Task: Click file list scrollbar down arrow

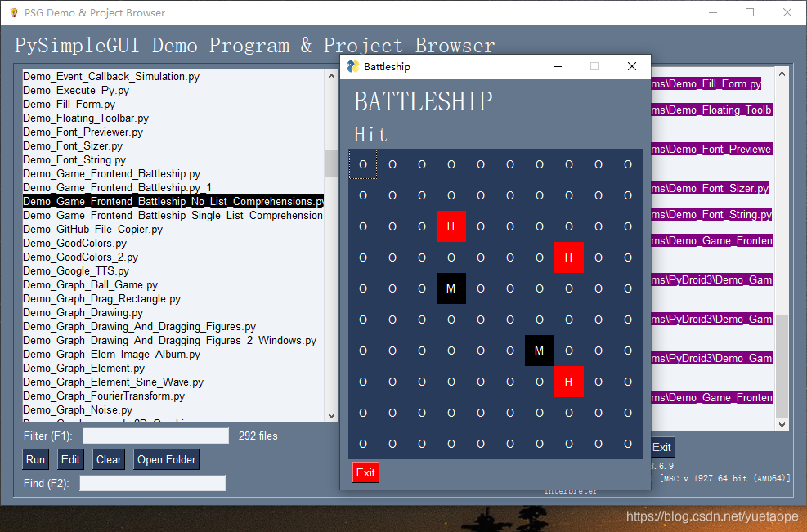Action: pyautogui.click(x=331, y=416)
